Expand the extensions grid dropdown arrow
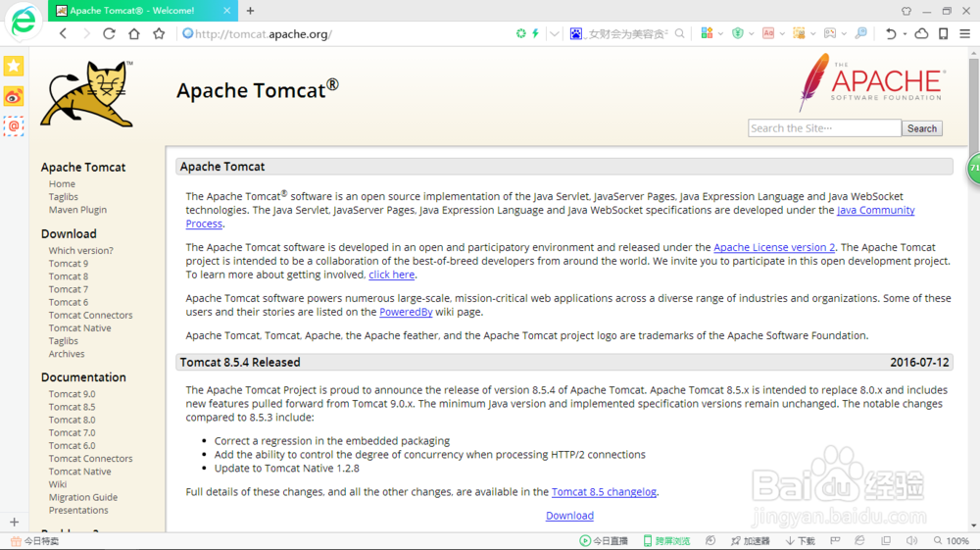 pos(720,33)
